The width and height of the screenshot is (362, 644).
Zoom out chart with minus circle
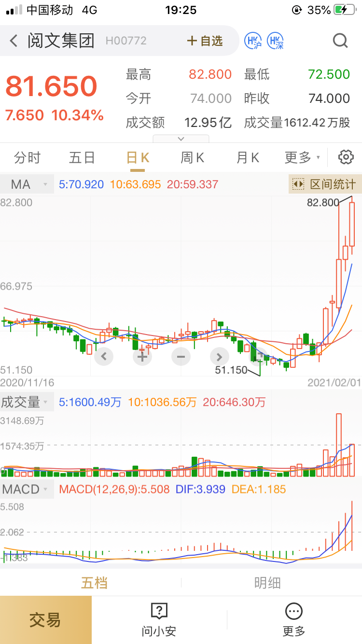coord(181,357)
